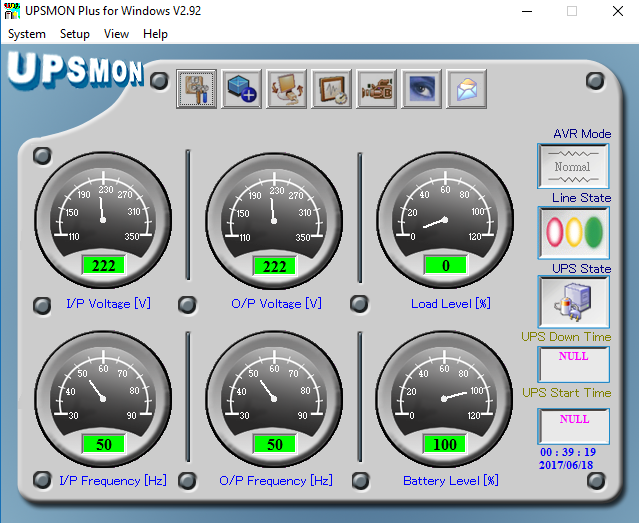Viewport: 639px width, 523px height.
Task: Click the AVR Mode Normal indicator
Action: point(573,166)
